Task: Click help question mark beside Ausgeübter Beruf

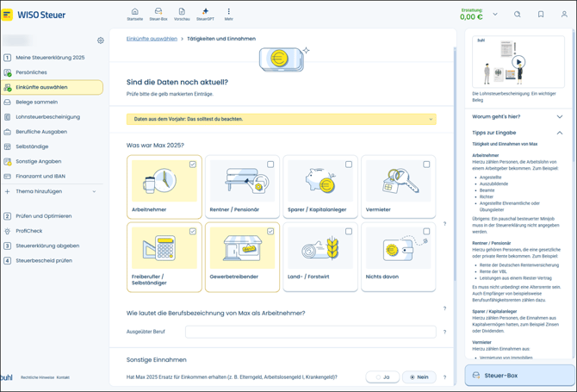Action: point(444,332)
